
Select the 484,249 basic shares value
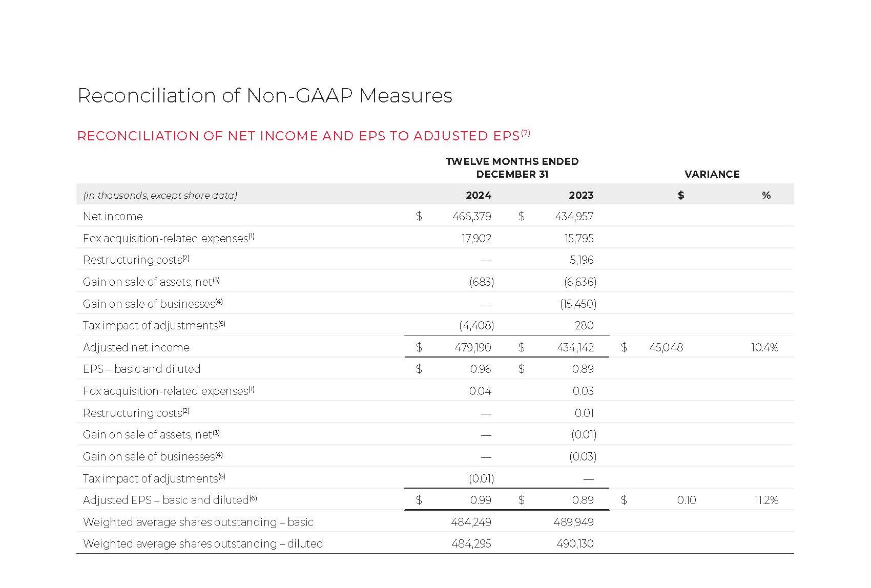(471, 522)
